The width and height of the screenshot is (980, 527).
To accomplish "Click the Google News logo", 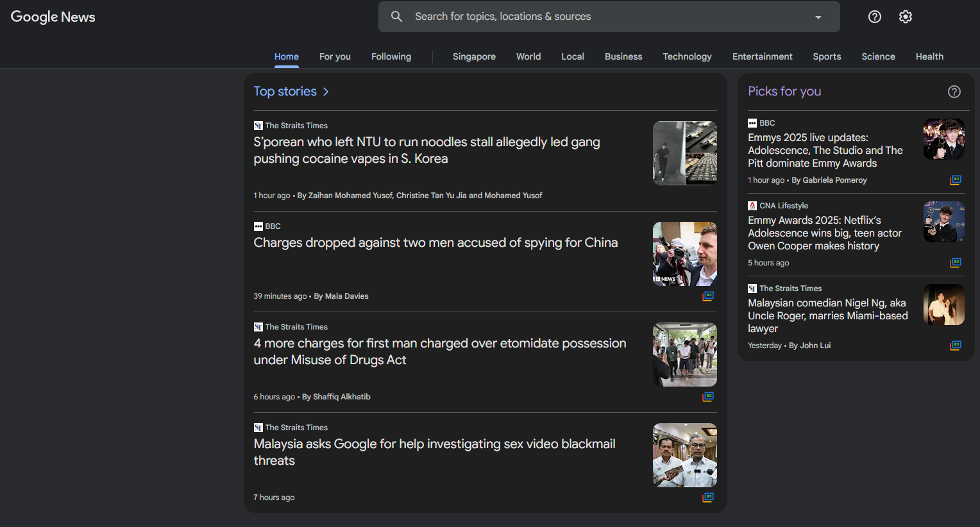I will (53, 17).
